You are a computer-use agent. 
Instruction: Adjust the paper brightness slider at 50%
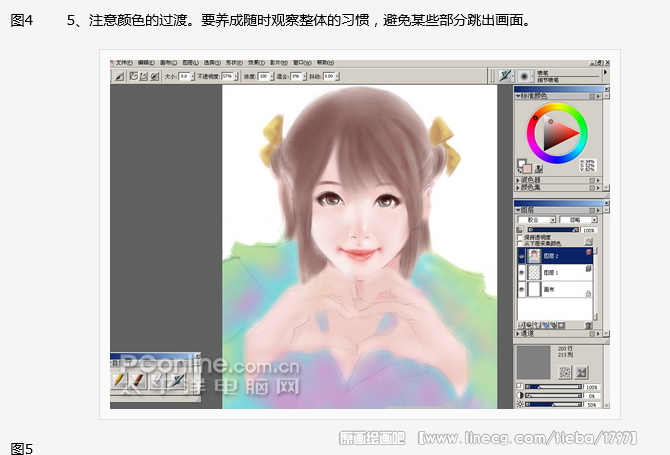(x=554, y=404)
